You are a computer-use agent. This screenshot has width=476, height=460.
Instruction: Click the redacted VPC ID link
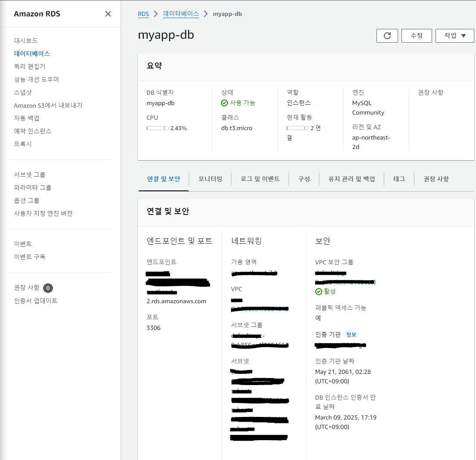tap(260, 305)
